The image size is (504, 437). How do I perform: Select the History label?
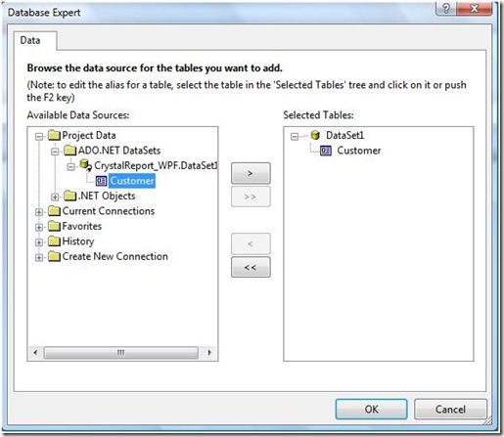pyautogui.click(x=78, y=241)
